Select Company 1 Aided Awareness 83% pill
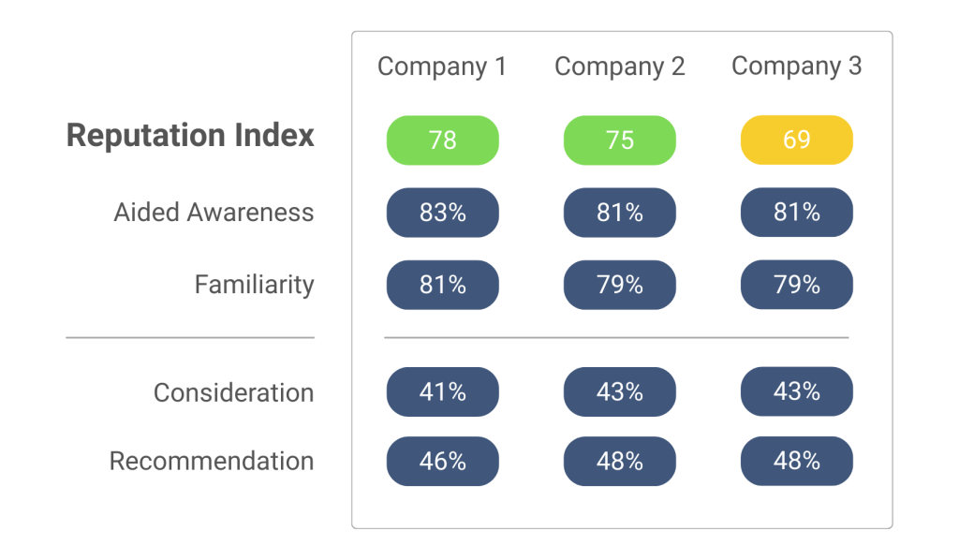This screenshot has width=959, height=560. coord(442,213)
